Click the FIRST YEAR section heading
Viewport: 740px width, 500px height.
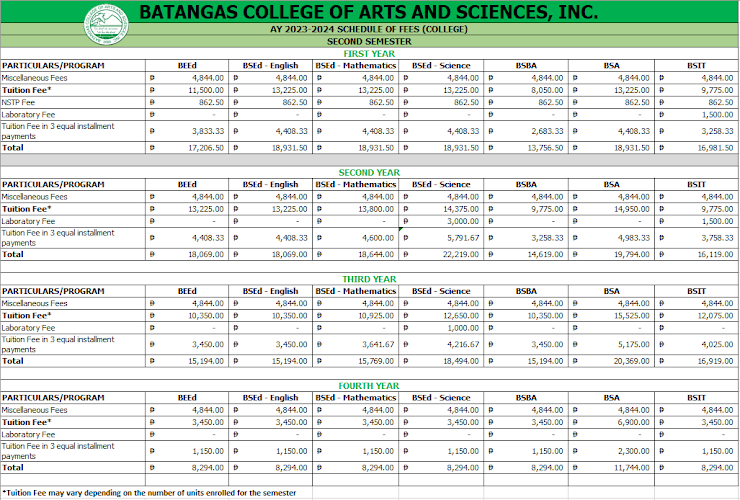369,54
